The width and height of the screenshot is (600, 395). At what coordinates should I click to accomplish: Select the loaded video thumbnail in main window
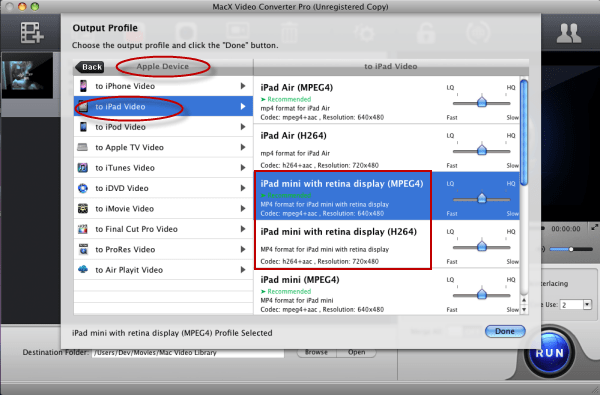(x=27, y=75)
